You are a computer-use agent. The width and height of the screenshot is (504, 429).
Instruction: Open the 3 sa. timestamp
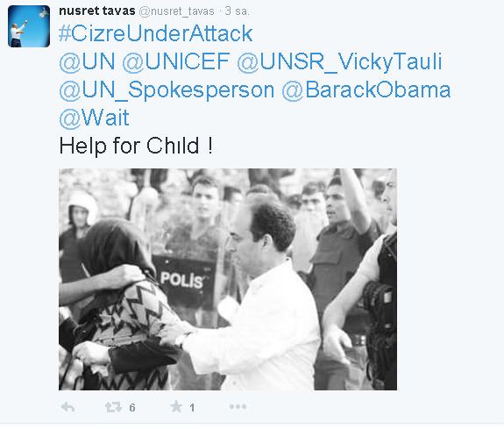(238, 11)
